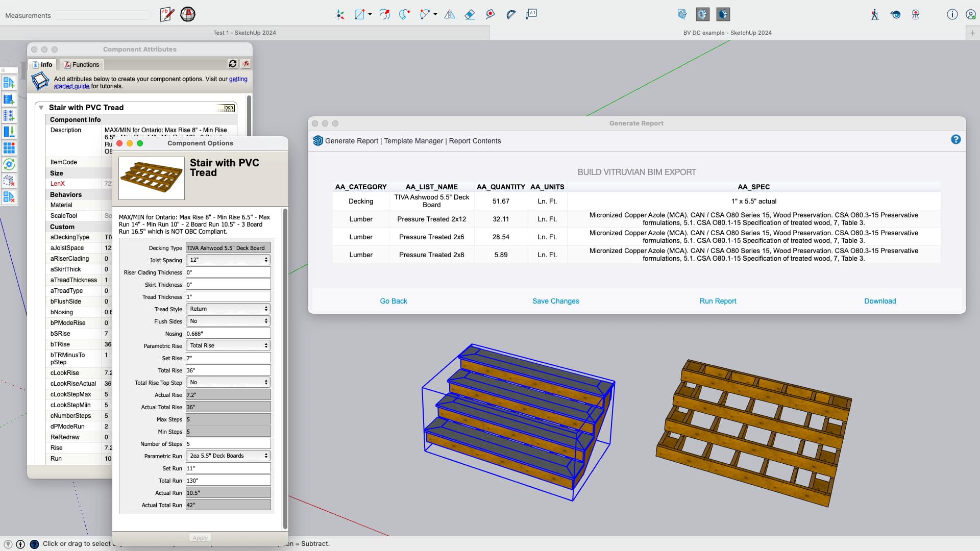This screenshot has width=980, height=551.
Task: Select the Position Camera icon
Action: click(x=916, y=15)
